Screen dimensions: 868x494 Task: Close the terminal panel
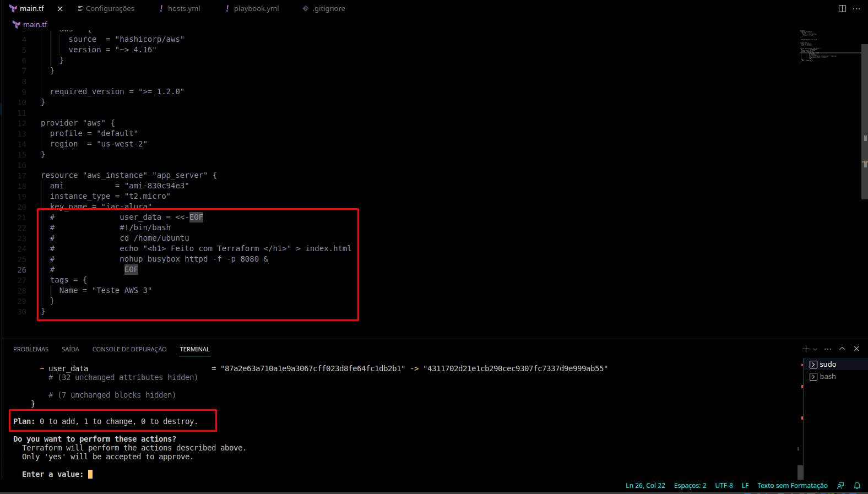point(856,349)
